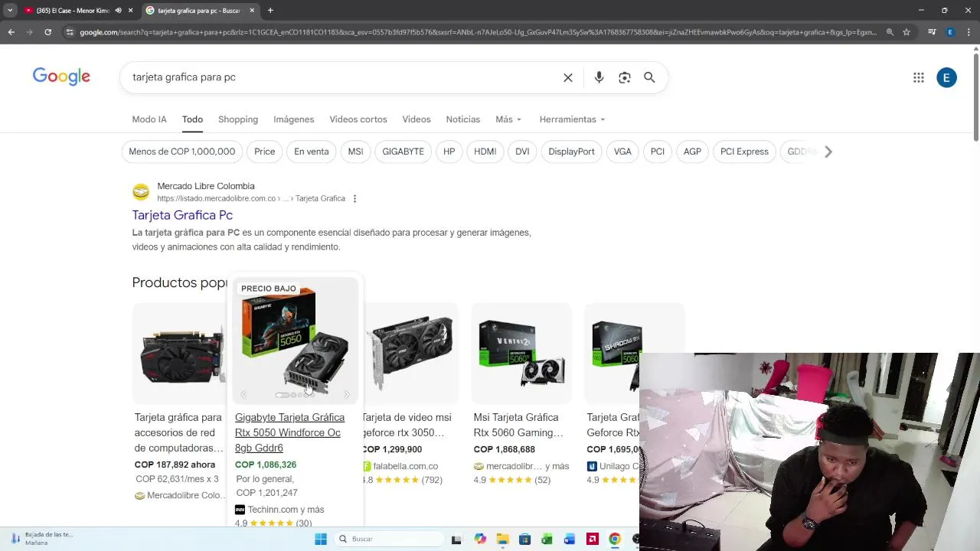Viewport: 980px width, 551px height.
Task: Open the AMD software taskbar icon
Action: tap(592, 539)
